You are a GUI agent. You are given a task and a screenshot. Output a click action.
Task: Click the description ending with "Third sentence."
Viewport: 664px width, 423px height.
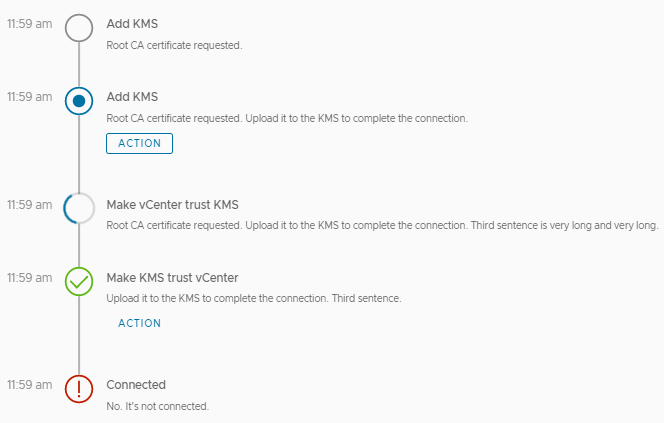click(253, 299)
